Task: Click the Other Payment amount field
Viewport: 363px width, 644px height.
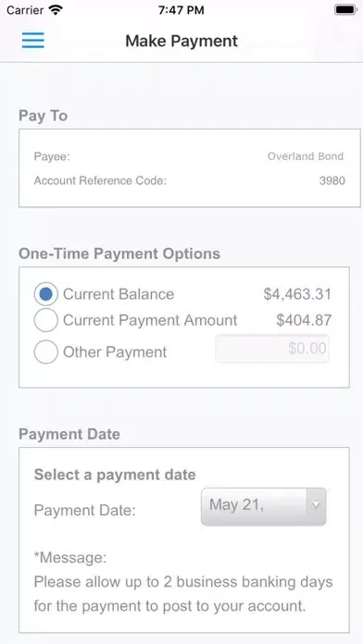Action: coord(272,348)
